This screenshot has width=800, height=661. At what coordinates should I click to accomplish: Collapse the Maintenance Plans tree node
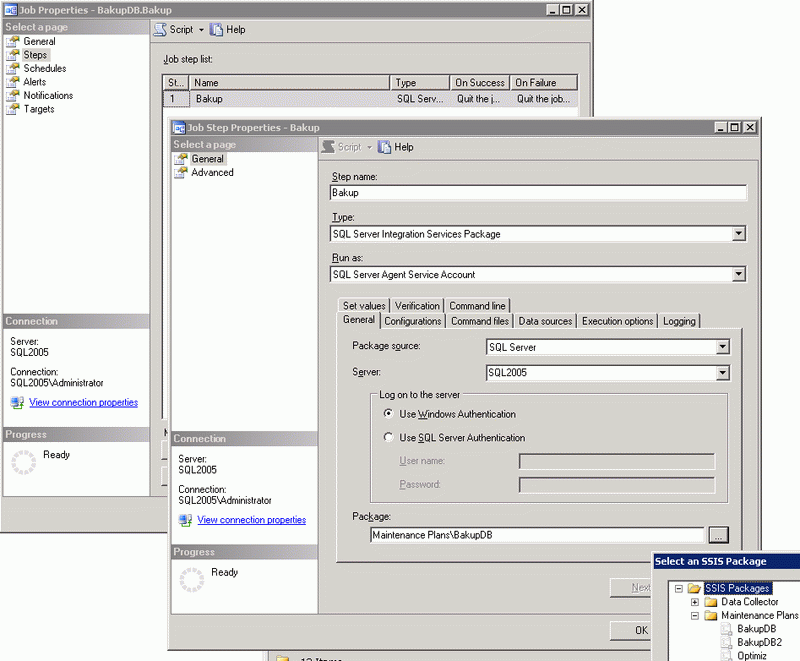pyautogui.click(x=695, y=616)
